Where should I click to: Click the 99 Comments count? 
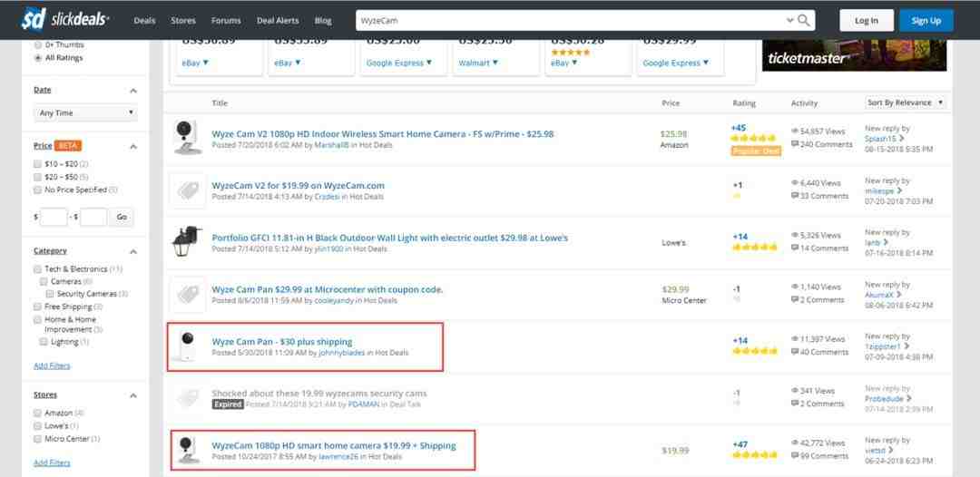(x=820, y=456)
